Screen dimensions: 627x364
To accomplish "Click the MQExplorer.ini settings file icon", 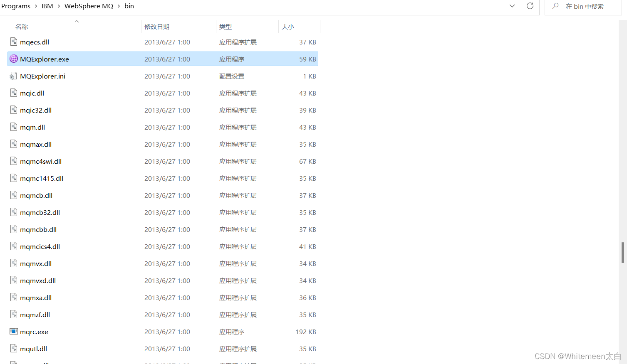I will 14,76.
